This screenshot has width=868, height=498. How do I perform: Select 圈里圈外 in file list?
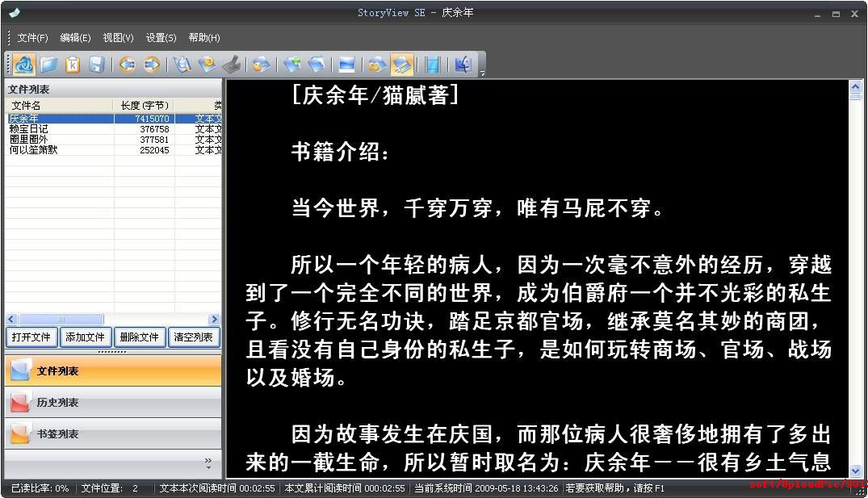pos(28,140)
